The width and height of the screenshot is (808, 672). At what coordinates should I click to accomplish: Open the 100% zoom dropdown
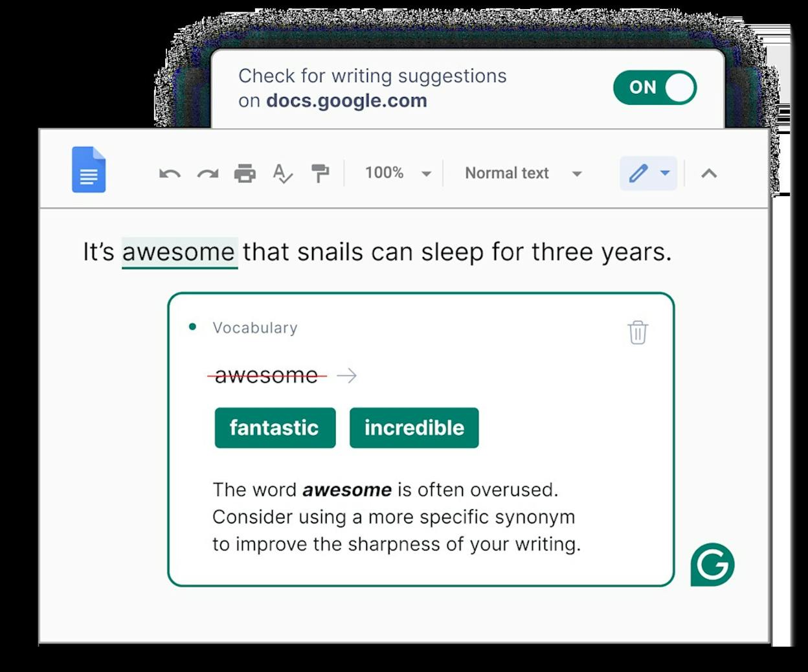(x=398, y=173)
